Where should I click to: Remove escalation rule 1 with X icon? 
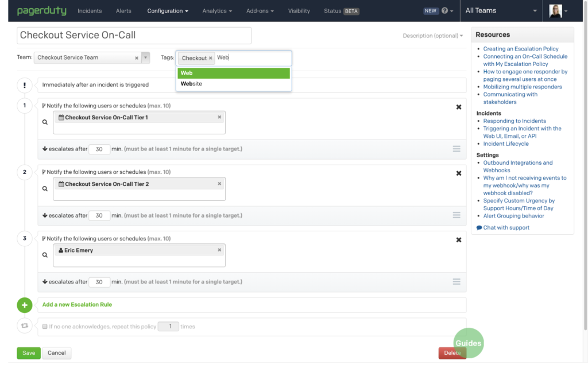click(x=458, y=107)
